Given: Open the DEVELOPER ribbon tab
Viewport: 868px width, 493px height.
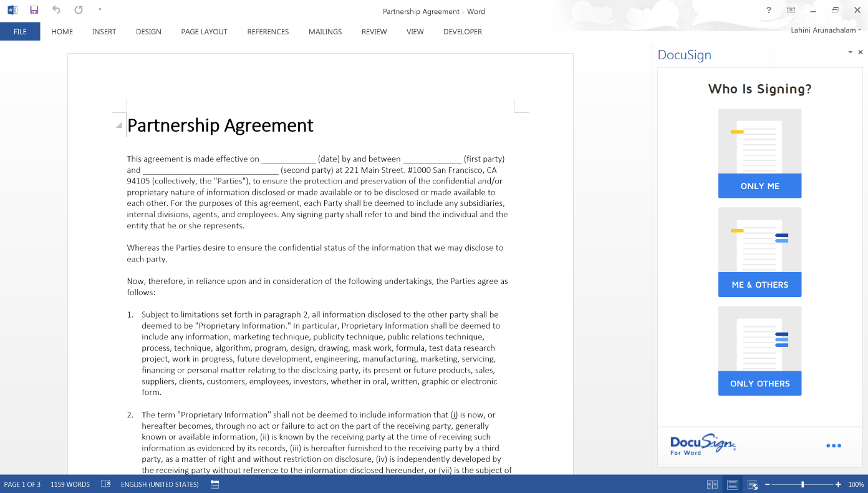Looking at the screenshot, I should click(463, 32).
